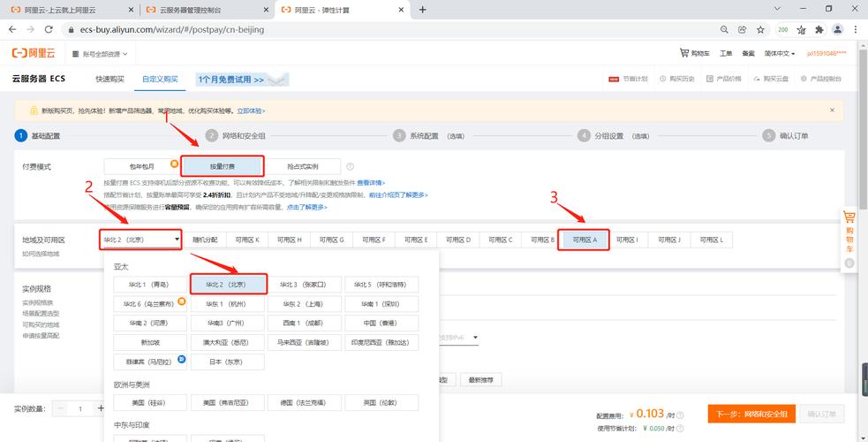Switch to 自定义购买 tab
Screen dimensions: 868x442
160,79
